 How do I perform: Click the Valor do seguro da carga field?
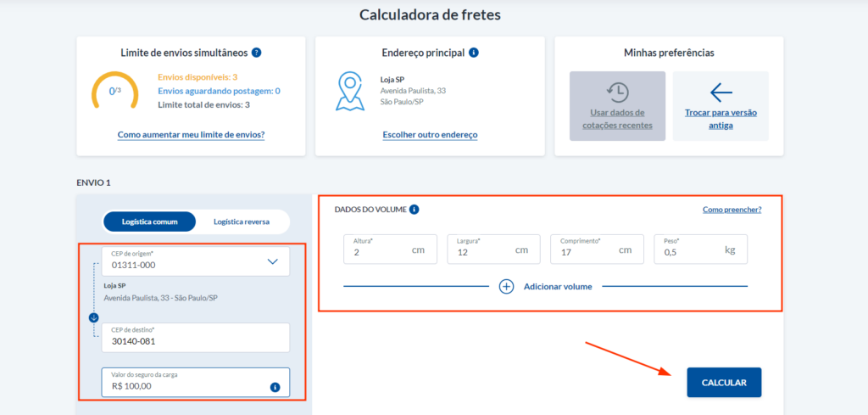coord(196,382)
